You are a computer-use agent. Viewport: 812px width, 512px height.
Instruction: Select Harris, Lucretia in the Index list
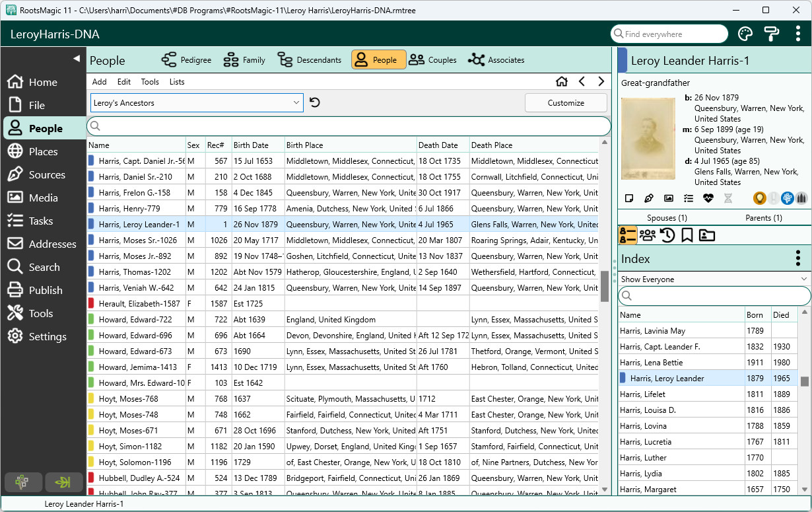[709, 442]
